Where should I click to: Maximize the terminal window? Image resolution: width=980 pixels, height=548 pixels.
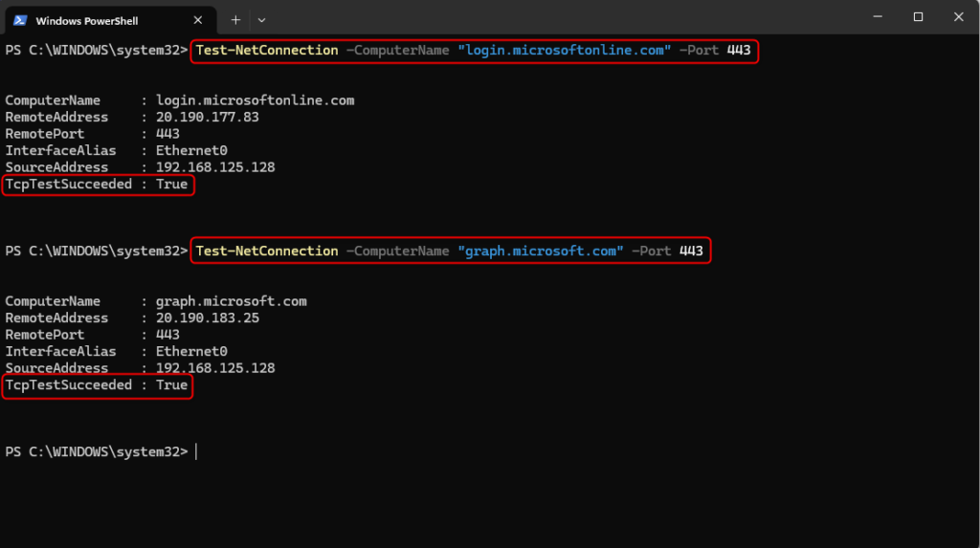918,17
